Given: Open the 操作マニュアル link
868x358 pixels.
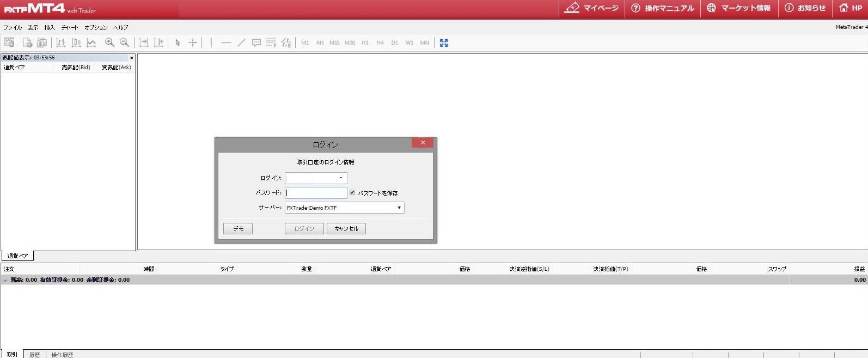Looking at the screenshot, I should (663, 8).
